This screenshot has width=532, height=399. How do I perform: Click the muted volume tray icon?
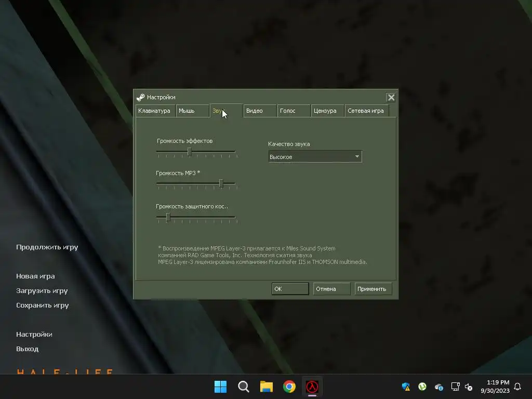469,387
